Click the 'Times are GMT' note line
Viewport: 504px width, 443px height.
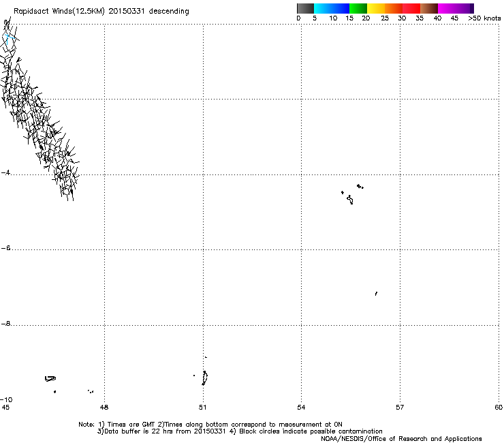tap(210, 425)
